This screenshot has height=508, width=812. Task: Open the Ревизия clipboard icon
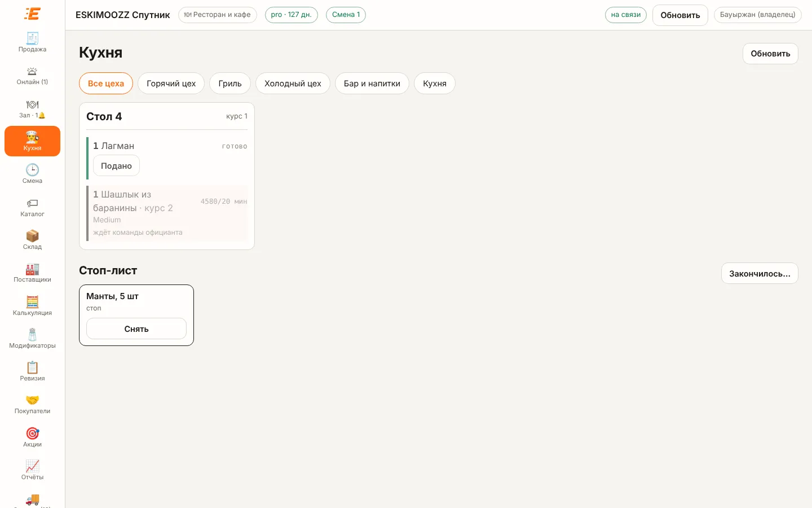click(x=32, y=367)
